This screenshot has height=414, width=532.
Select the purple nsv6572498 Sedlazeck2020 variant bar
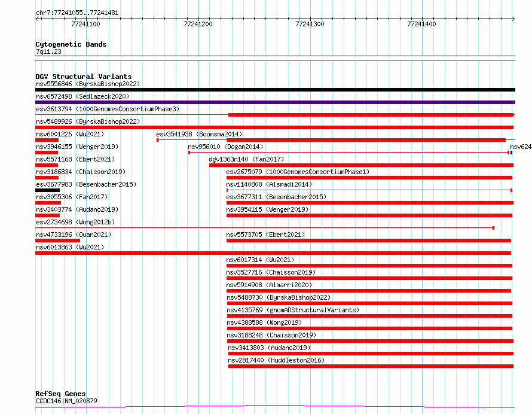275,102
